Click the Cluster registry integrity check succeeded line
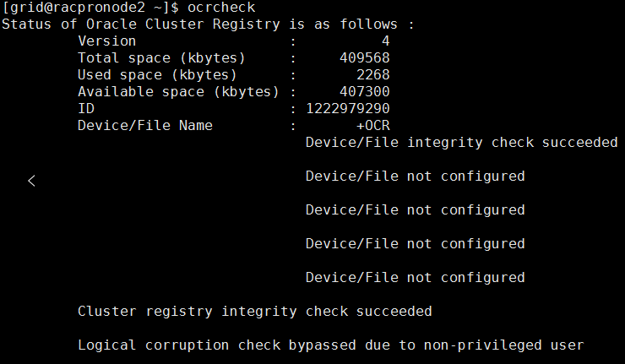The height and width of the screenshot is (364, 625). coord(254,312)
